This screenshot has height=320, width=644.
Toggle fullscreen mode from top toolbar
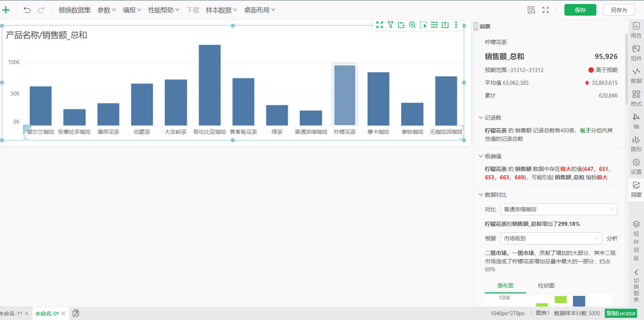[x=546, y=10]
